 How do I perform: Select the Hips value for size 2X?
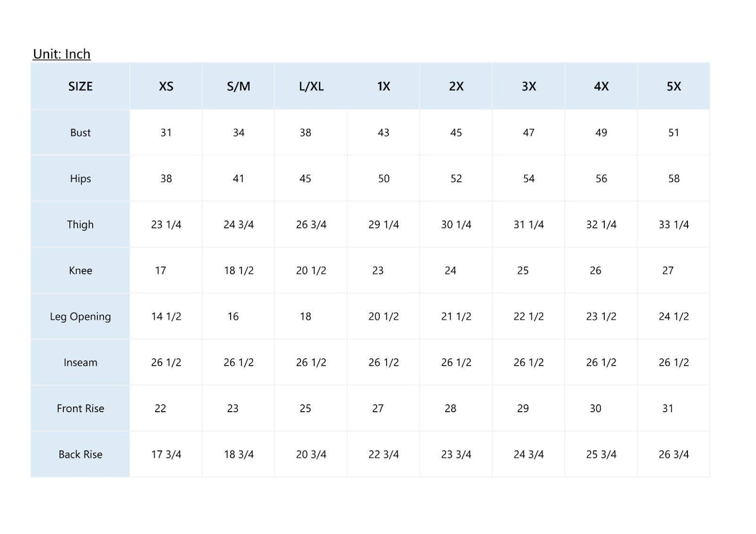(456, 179)
